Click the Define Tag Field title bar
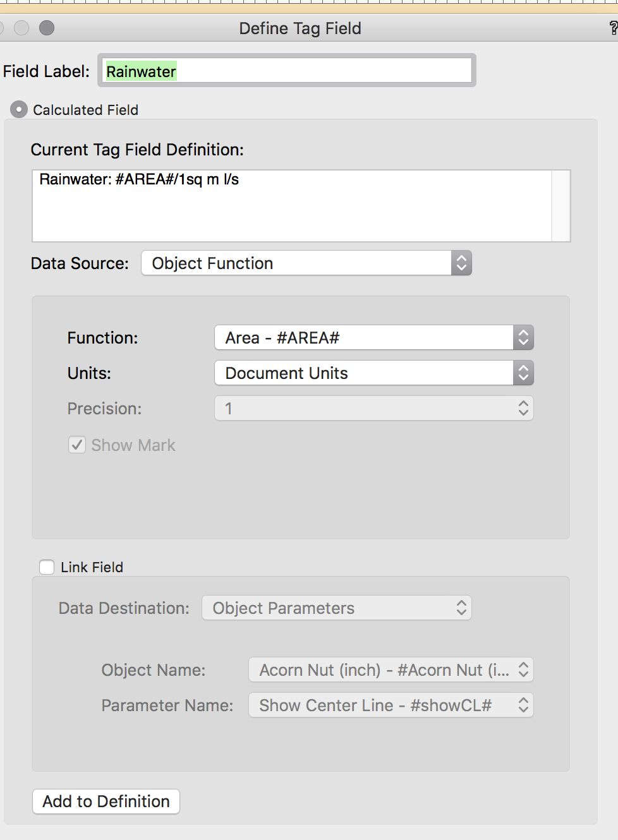Image resolution: width=618 pixels, height=840 pixels. click(300, 28)
